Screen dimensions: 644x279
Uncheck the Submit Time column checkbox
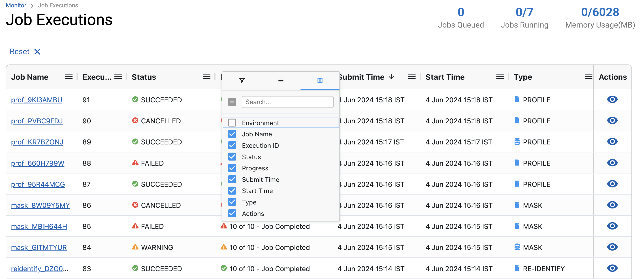point(232,179)
